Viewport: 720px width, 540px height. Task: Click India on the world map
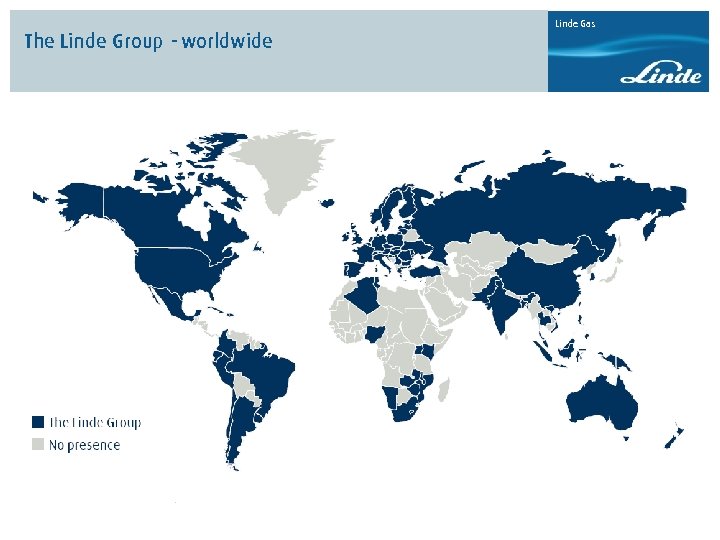[501, 308]
